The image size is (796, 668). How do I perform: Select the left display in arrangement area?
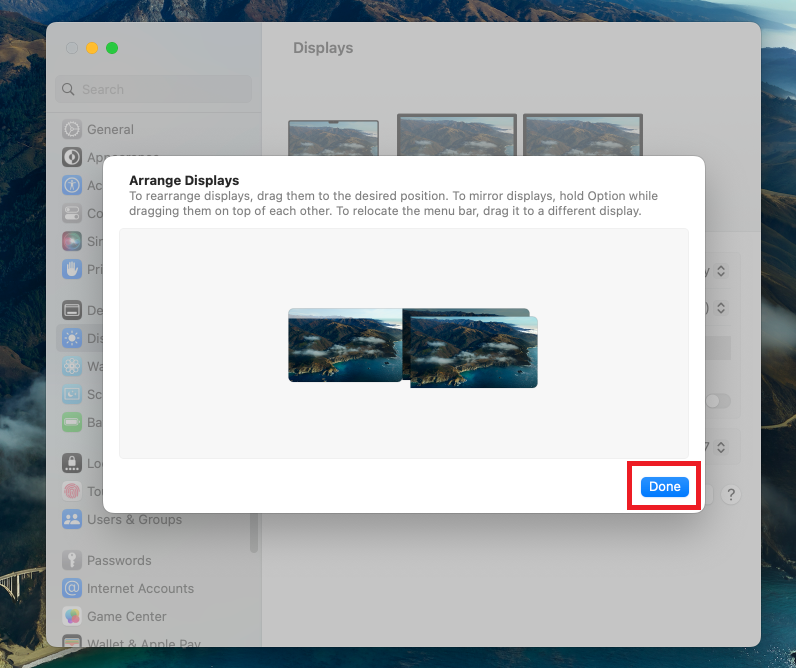point(344,345)
